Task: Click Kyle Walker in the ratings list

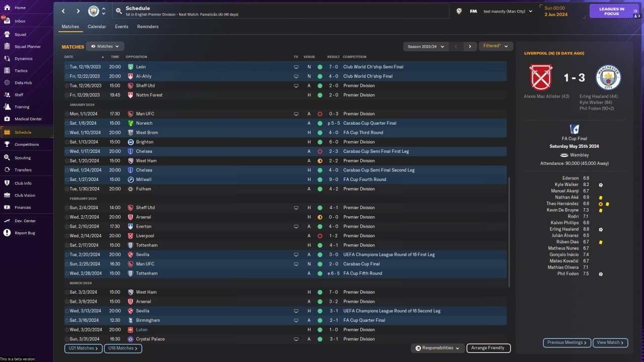Action: (567, 185)
